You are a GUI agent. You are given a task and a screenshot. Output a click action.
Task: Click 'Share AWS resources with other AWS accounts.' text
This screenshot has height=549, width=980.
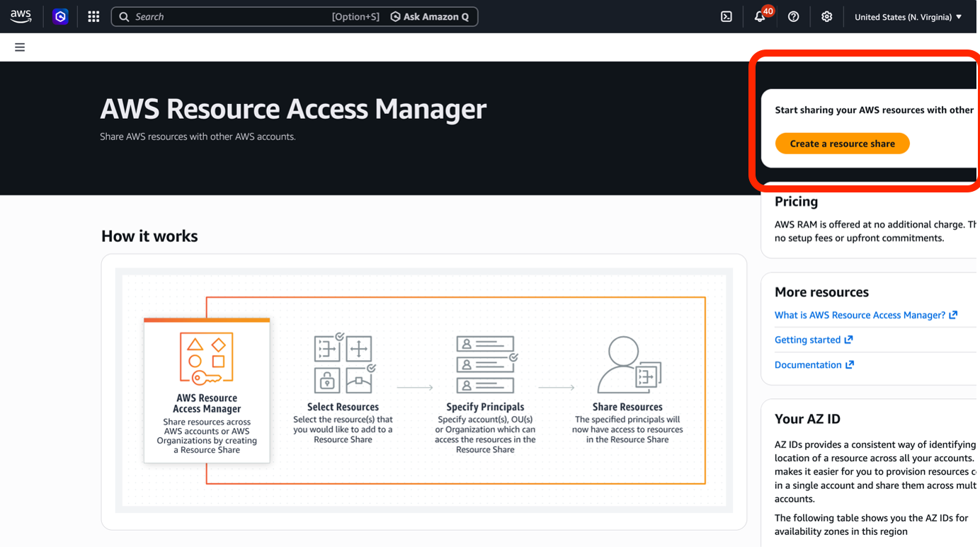click(198, 137)
